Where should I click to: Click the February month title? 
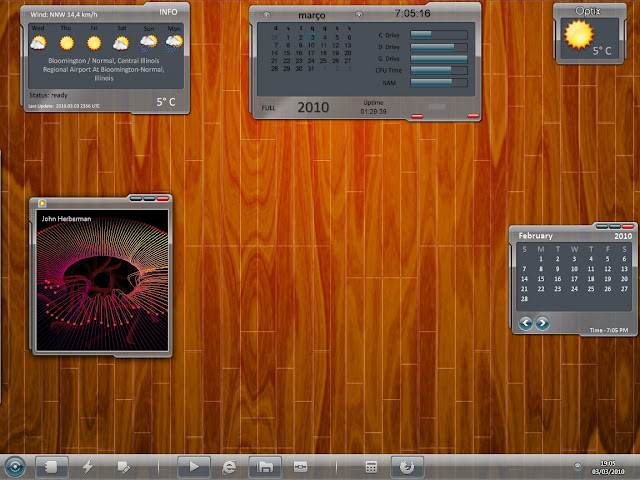536,236
